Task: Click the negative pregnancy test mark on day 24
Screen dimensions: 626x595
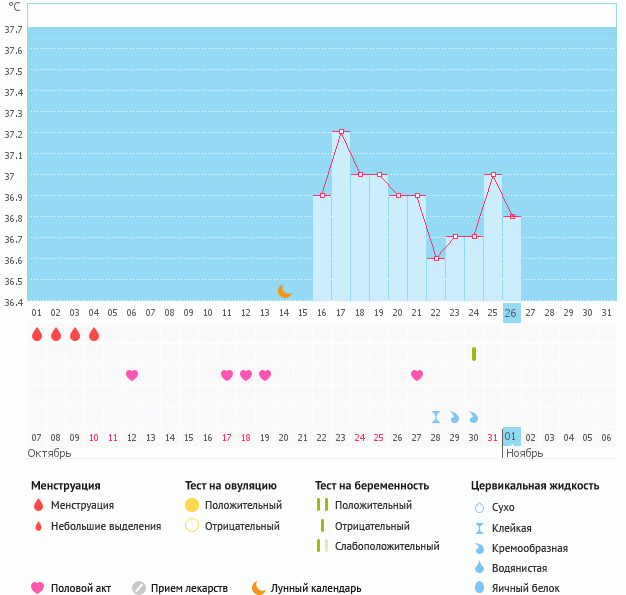Action: [474, 354]
